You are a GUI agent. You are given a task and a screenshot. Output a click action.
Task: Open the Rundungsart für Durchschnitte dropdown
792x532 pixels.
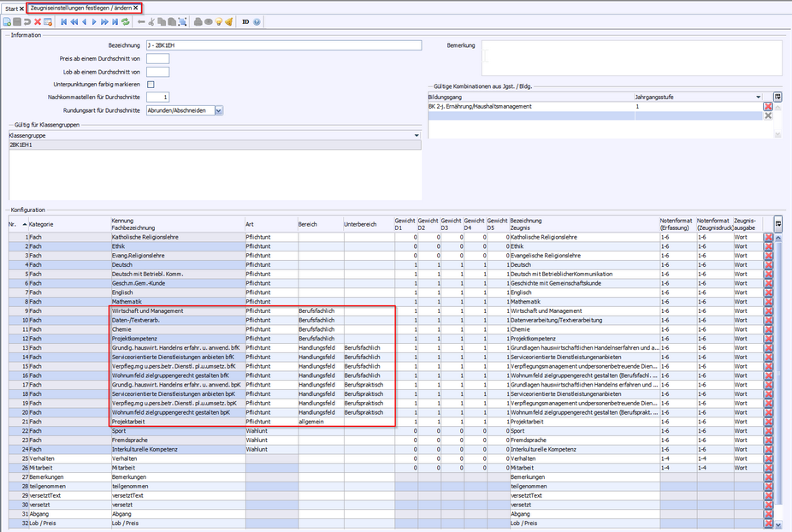[x=219, y=110]
